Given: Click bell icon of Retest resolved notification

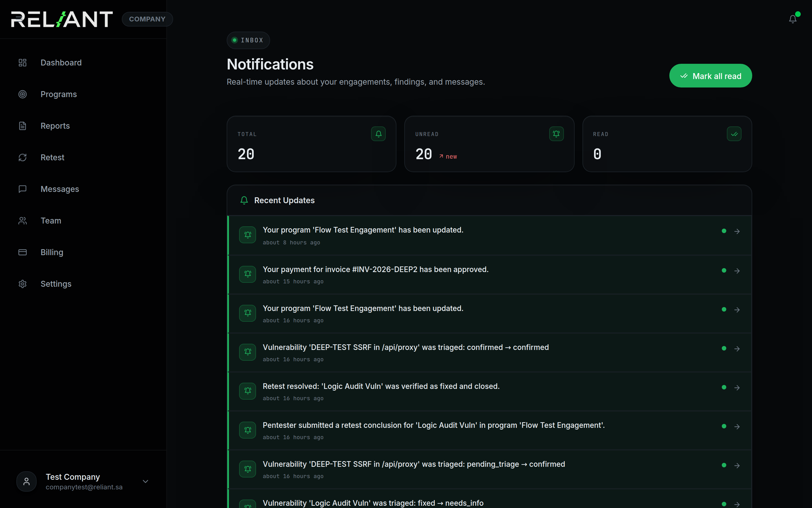Looking at the screenshot, I should (248, 391).
